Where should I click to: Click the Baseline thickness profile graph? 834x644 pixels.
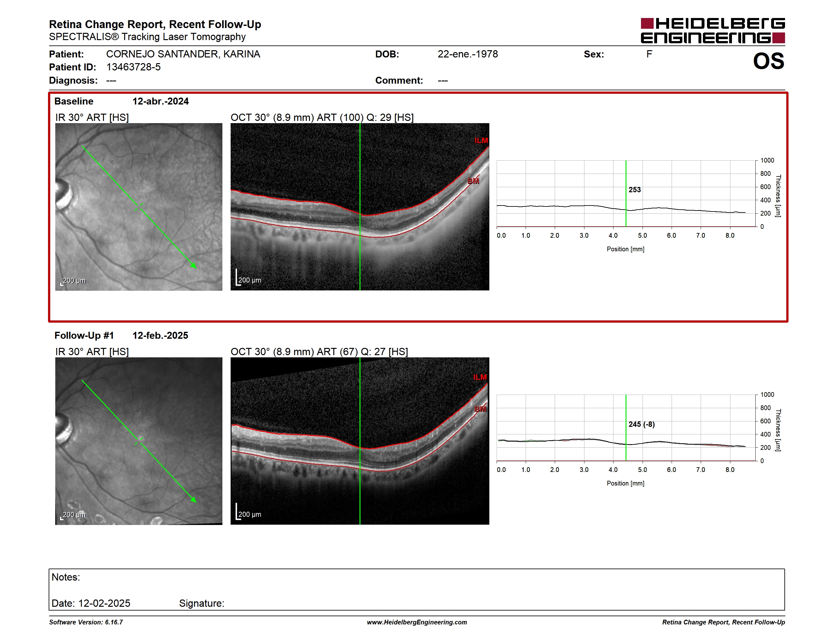coord(626,194)
